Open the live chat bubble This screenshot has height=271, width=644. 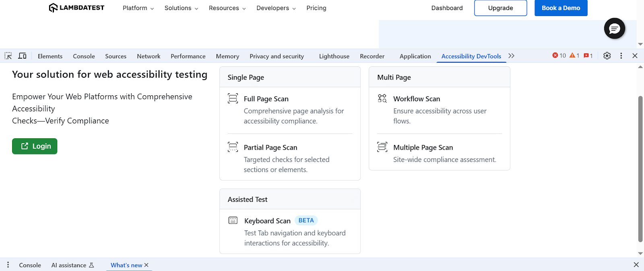pos(614,29)
